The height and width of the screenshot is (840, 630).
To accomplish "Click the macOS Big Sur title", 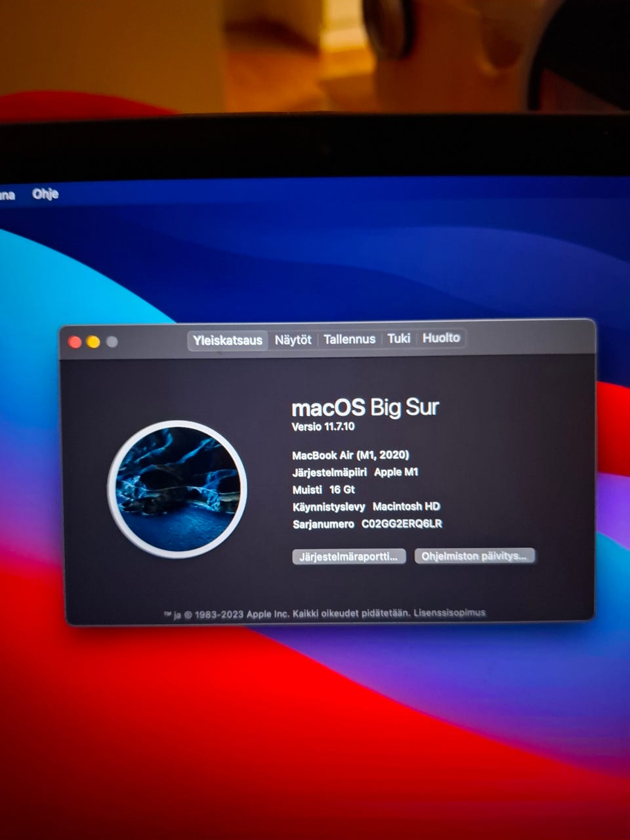I will tap(365, 408).
